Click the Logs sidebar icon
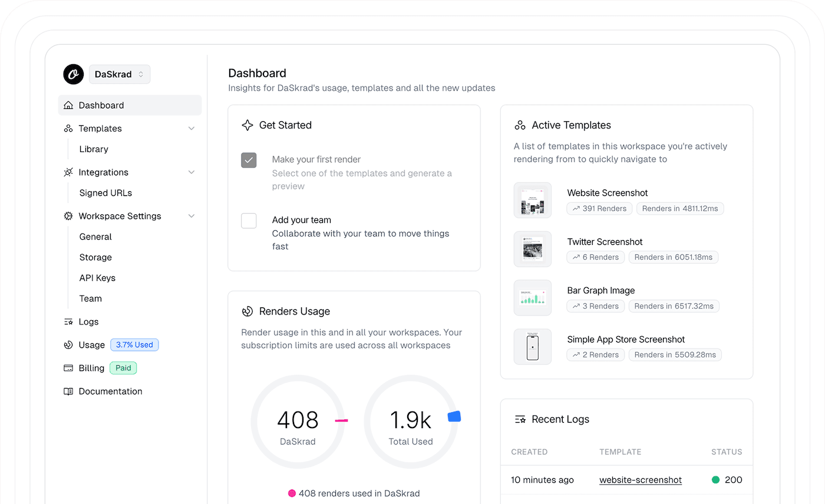The height and width of the screenshot is (504, 825). coord(68,322)
